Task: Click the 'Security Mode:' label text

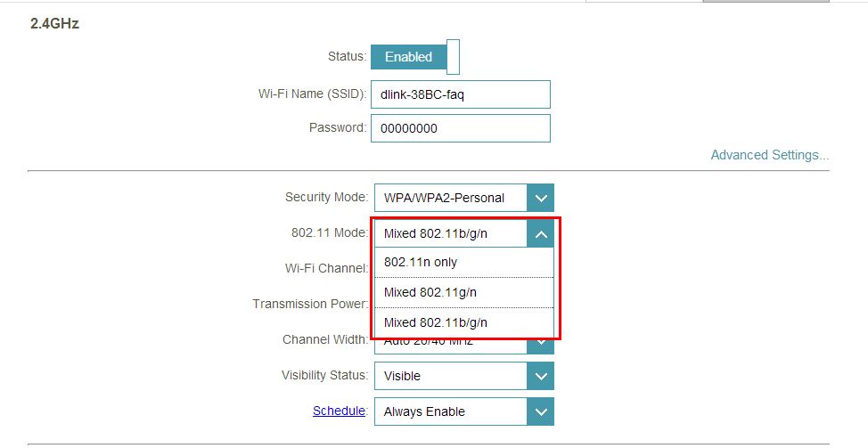Action: [x=325, y=197]
